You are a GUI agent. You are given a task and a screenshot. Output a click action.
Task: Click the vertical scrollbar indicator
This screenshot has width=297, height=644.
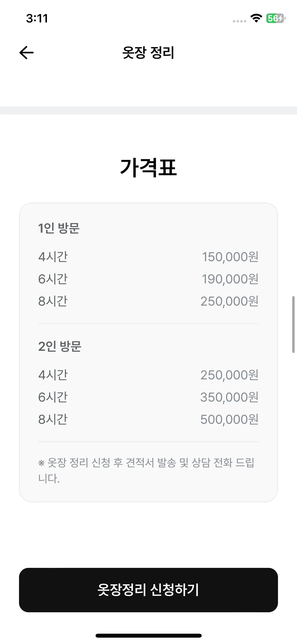point(293,324)
